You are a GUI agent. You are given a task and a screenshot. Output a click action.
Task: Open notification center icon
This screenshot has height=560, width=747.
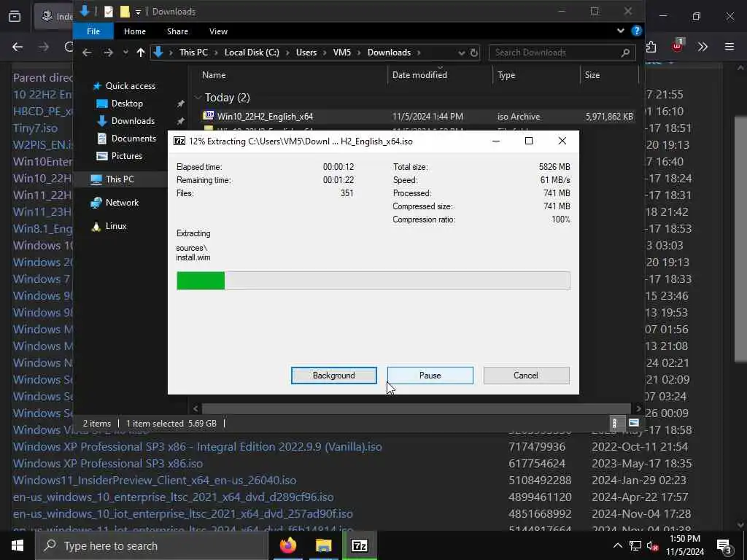[724, 546]
